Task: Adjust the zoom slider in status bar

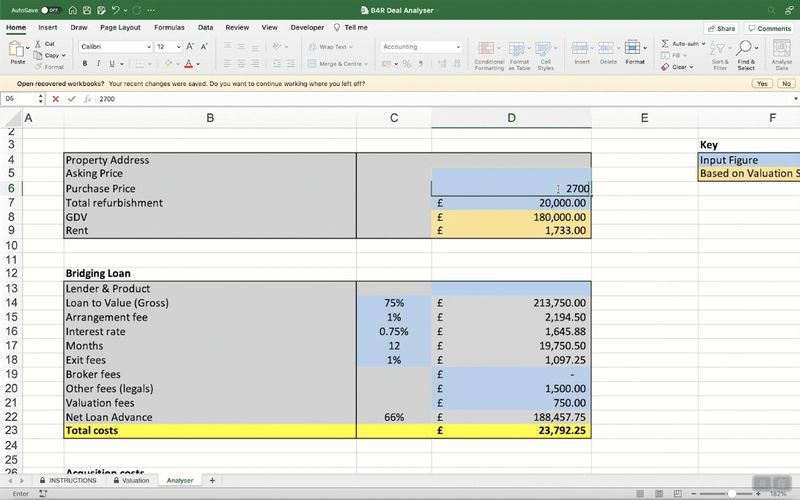Action: [x=733, y=493]
